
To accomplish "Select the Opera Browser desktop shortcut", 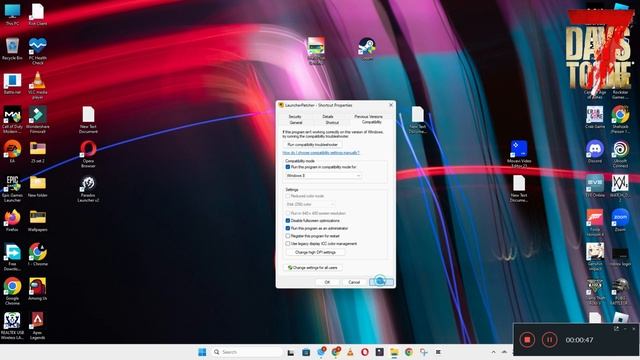I will click(88, 153).
